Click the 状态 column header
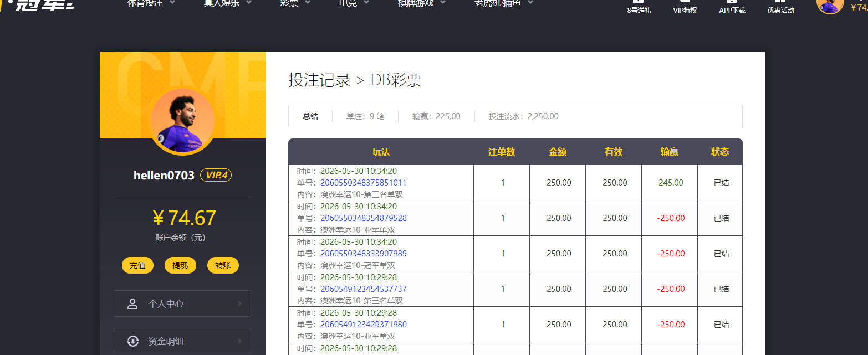 click(x=720, y=152)
